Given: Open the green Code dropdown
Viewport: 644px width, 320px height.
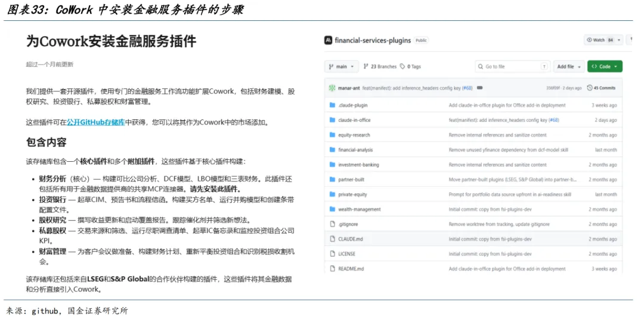Looking at the screenshot, I should pyautogui.click(x=605, y=67).
